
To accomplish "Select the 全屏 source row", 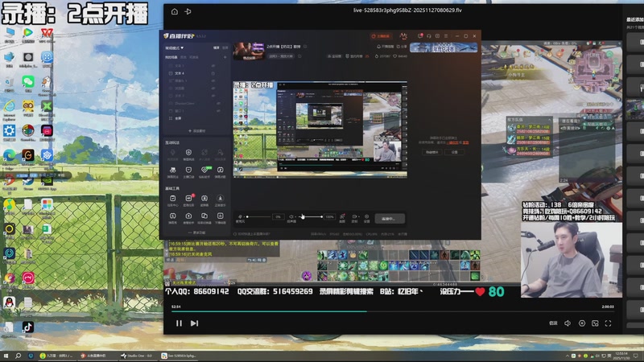I will click(x=193, y=118).
